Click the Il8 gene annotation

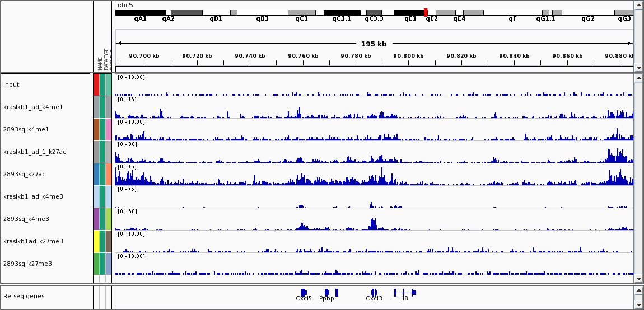404,292
